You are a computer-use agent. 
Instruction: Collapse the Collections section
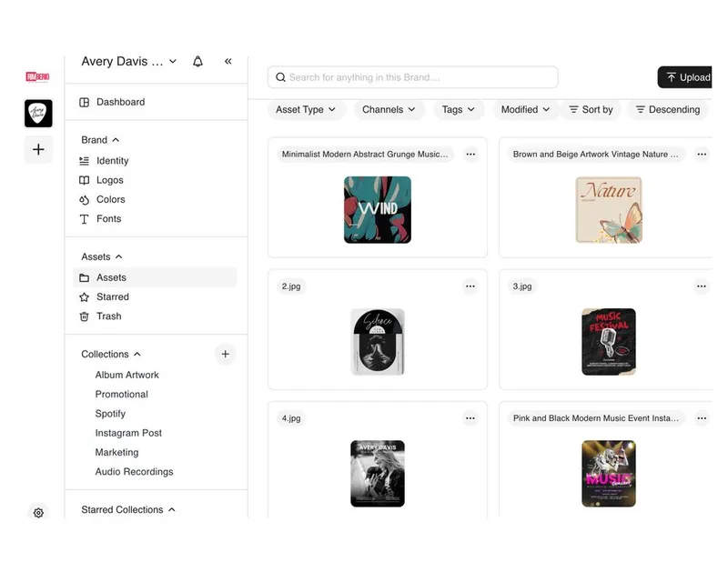coord(131,354)
